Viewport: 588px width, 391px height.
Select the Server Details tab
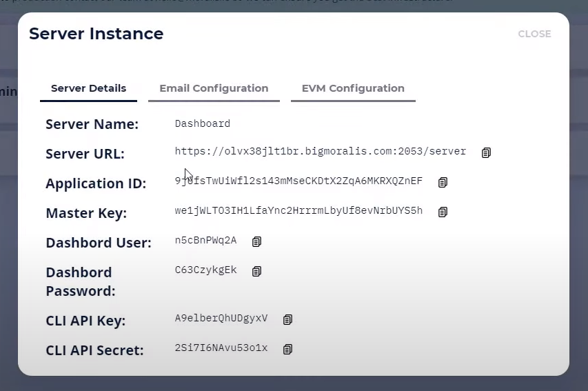pos(88,89)
